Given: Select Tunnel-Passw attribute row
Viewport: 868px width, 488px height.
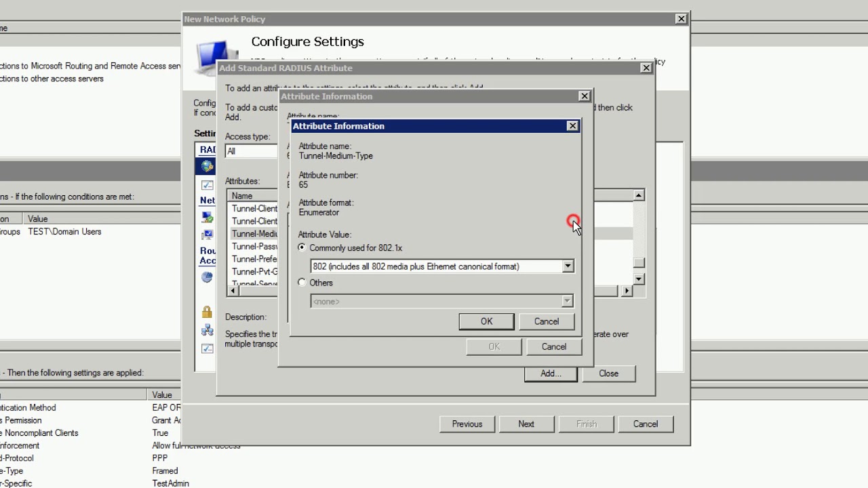Looking at the screenshot, I should (254, 247).
